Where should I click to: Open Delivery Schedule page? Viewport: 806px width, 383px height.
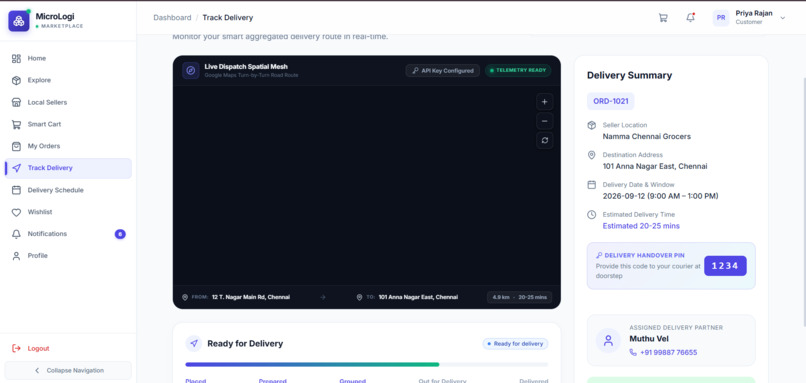tap(68, 190)
